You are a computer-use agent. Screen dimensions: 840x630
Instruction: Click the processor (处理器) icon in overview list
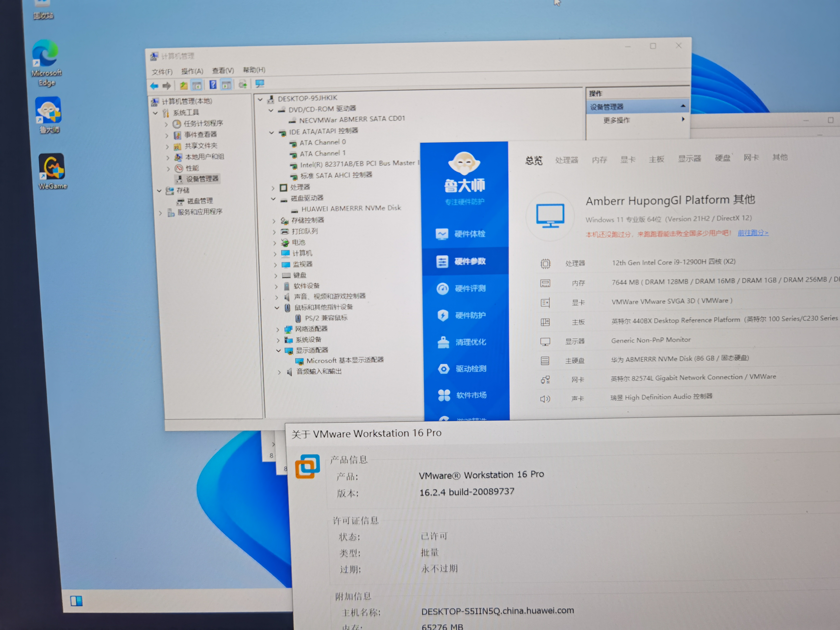click(x=545, y=264)
